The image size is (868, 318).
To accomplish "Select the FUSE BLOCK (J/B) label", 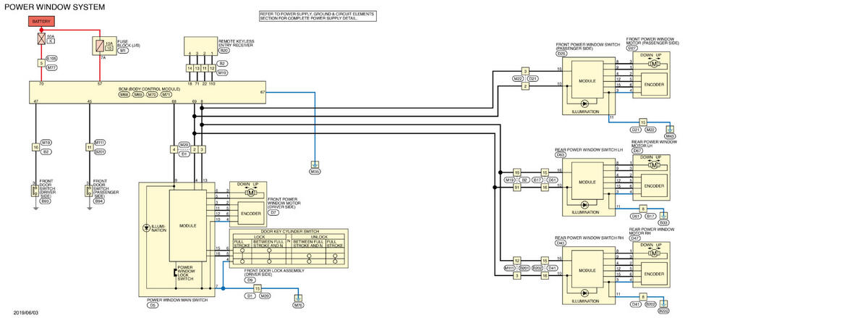I will tap(128, 43).
